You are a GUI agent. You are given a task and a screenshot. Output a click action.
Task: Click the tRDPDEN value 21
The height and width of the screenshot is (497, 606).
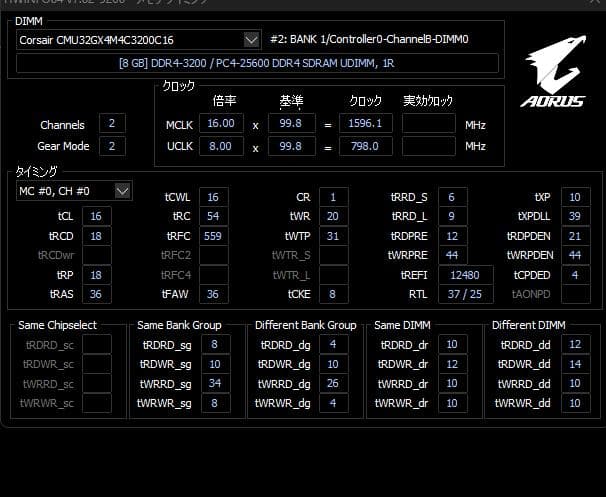tap(575, 236)
